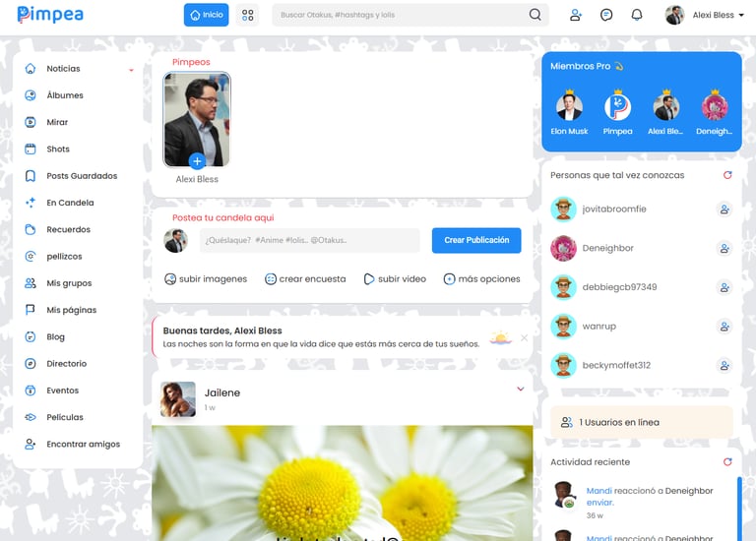
Task: Click Crear Publicación button
Action: tap(476, 240)
